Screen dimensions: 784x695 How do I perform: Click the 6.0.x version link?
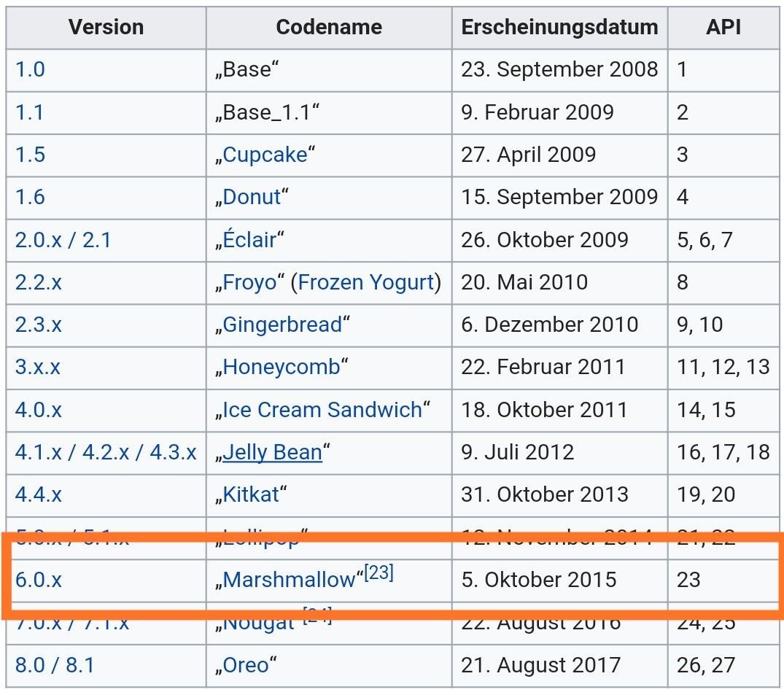[39, 580]
